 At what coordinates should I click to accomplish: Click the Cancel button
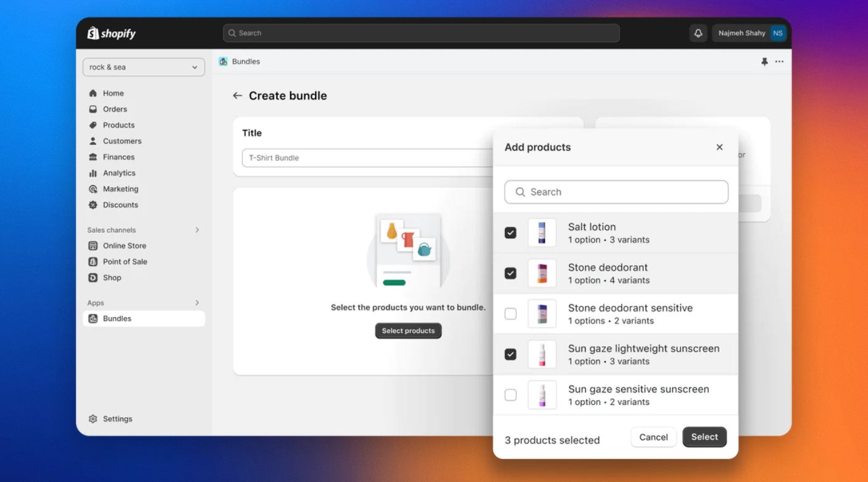pyautogui.click(x=654, y=437)
